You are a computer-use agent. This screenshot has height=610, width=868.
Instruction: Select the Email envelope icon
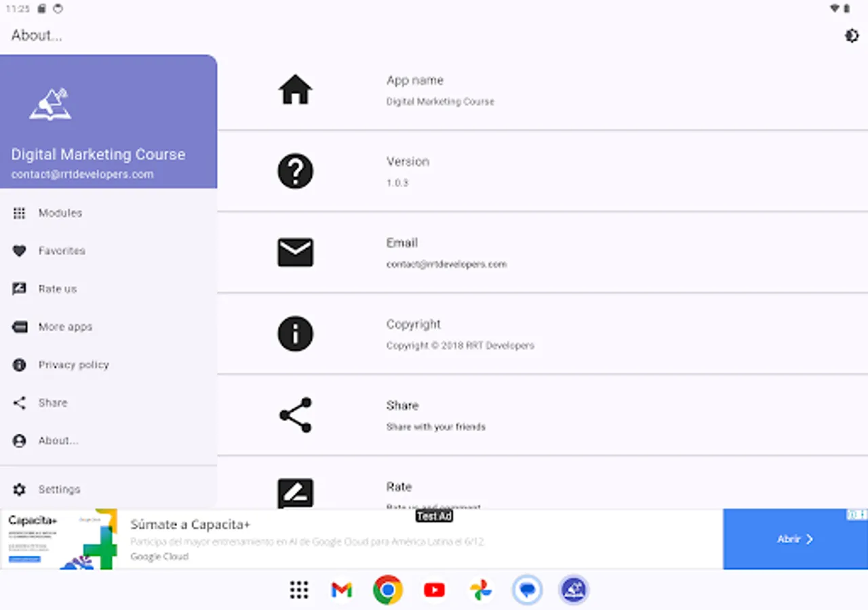tap(295, 252)
